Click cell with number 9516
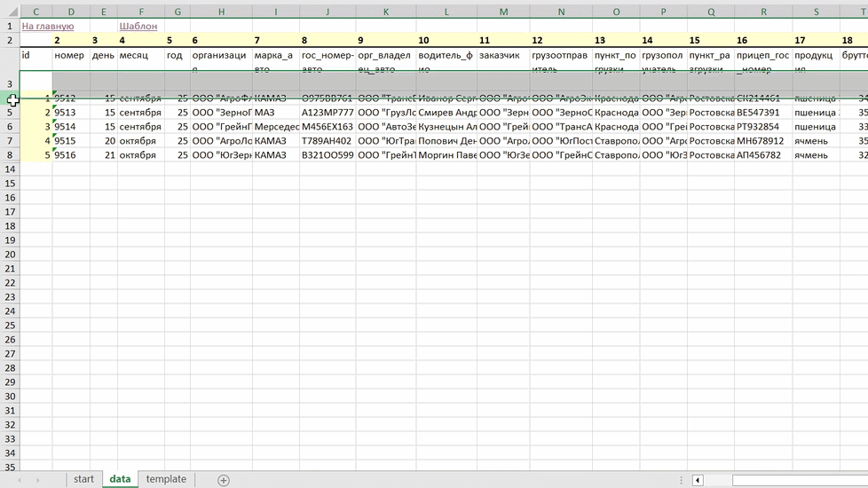Image resolution: width=868 pixels, height=488 pixels. pos(71,155)
